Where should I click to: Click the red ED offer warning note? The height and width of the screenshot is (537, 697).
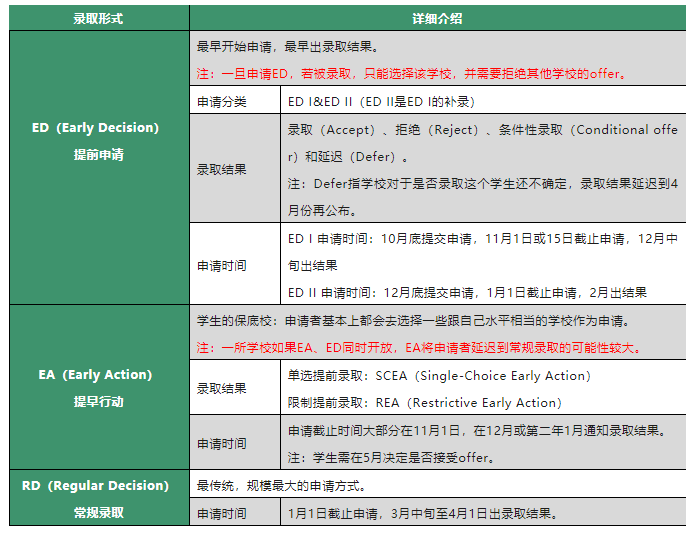[x=411, y=73]
